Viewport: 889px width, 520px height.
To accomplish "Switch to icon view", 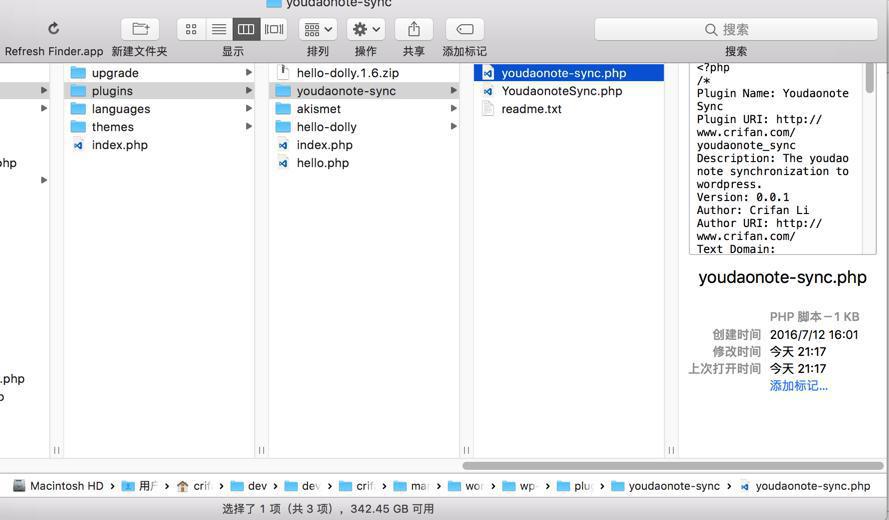I will click(191, 29).
